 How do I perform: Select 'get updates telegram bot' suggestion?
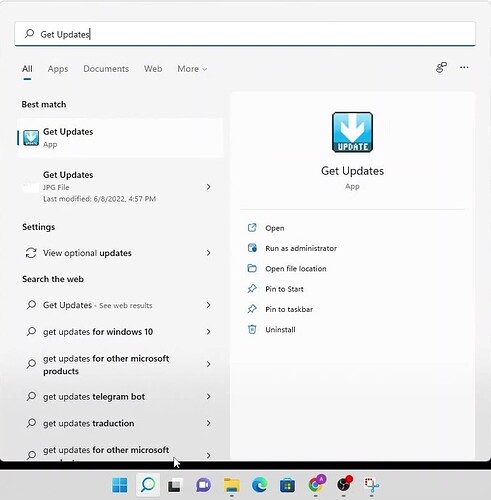pos(120,396)
